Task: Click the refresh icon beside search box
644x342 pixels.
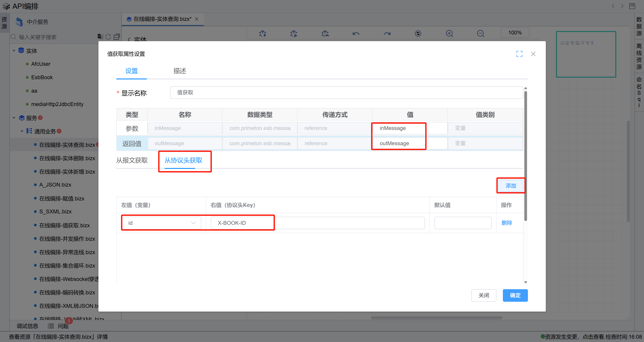Action: (108, 37)
